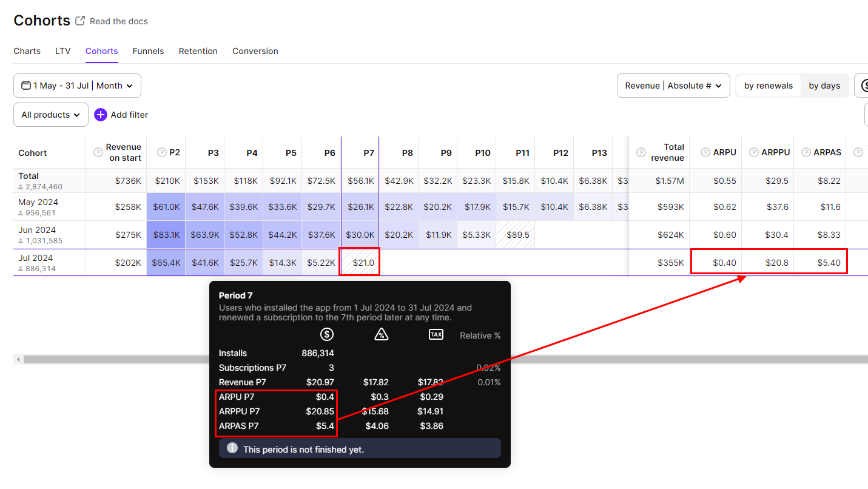This screenshot has height=489, width=868.
Task: Click the $0.40 ARPU cell for Jul 2024
Action: click(x=716, y=263)
